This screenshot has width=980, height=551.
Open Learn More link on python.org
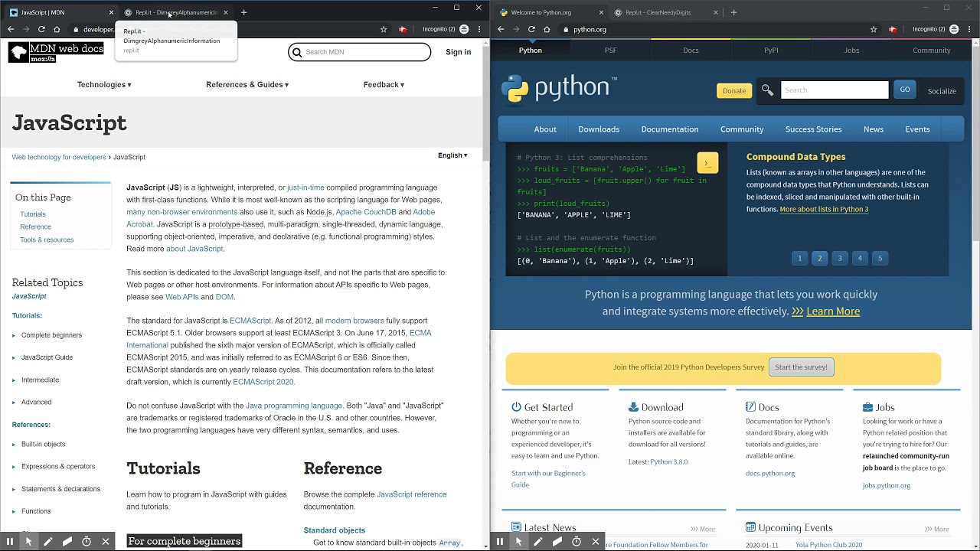833,311
